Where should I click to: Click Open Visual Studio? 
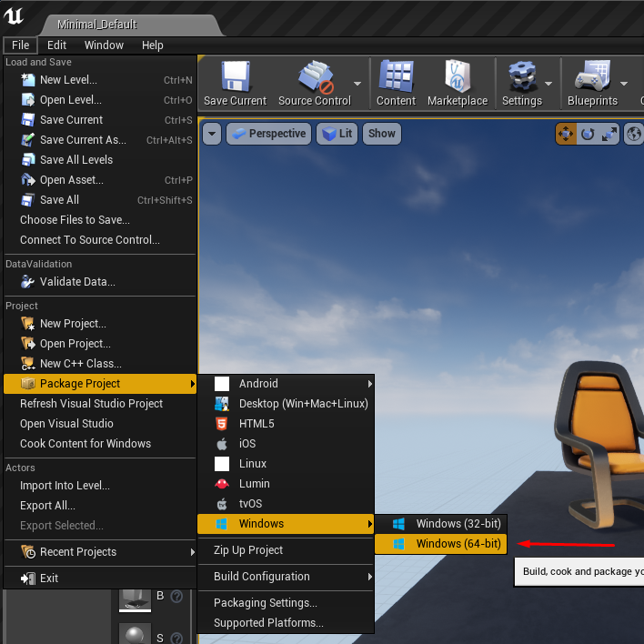tap(100, 424)
